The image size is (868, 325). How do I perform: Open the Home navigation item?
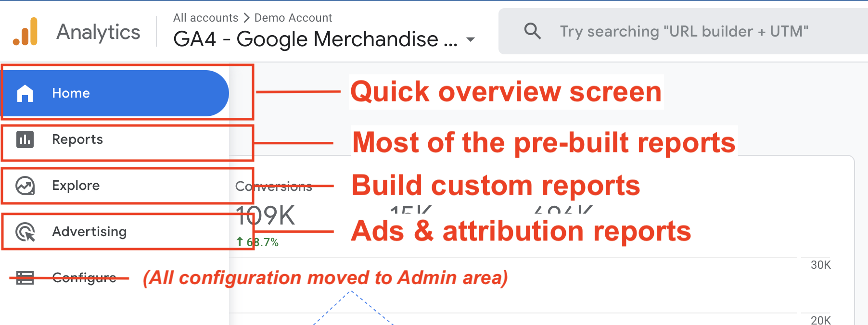pos(71,93)
